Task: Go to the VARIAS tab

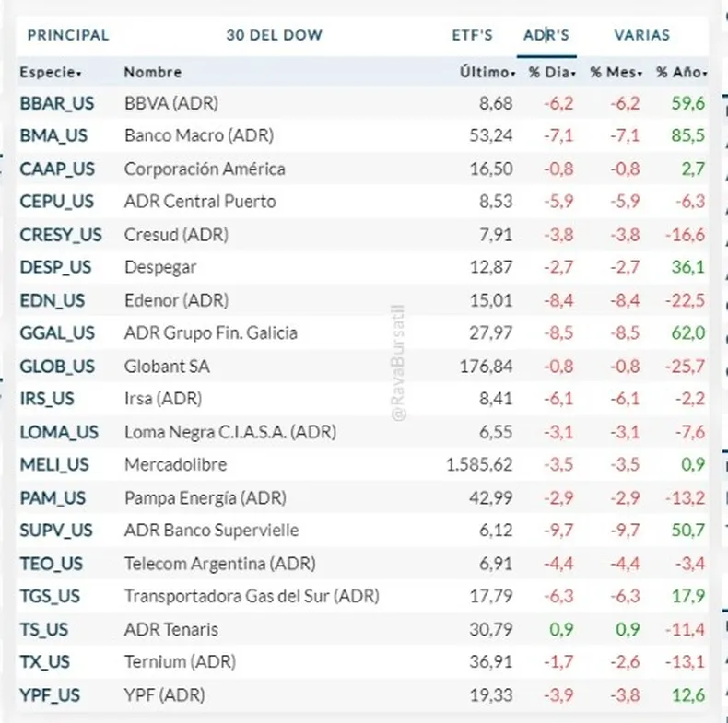Action: pos(642,36)
